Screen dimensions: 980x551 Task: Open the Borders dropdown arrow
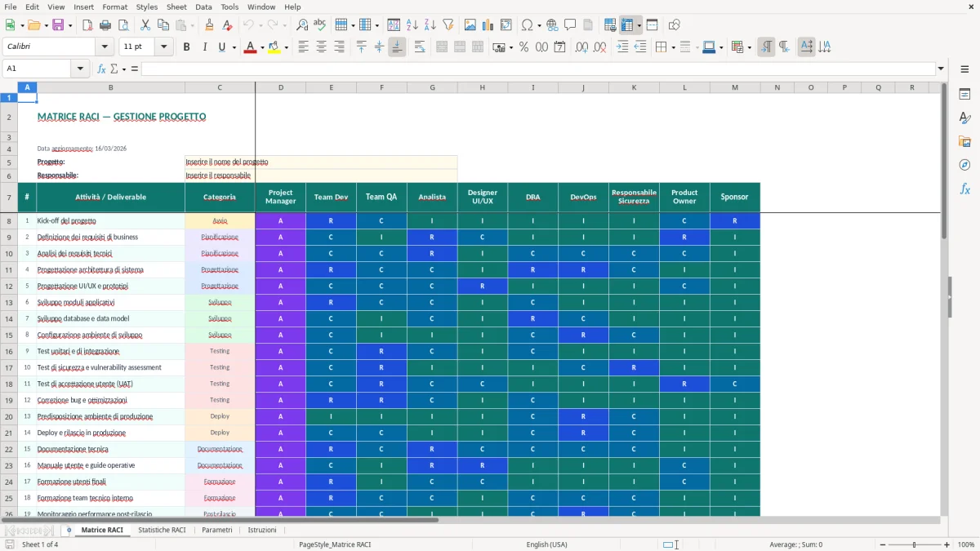[673, 47]
